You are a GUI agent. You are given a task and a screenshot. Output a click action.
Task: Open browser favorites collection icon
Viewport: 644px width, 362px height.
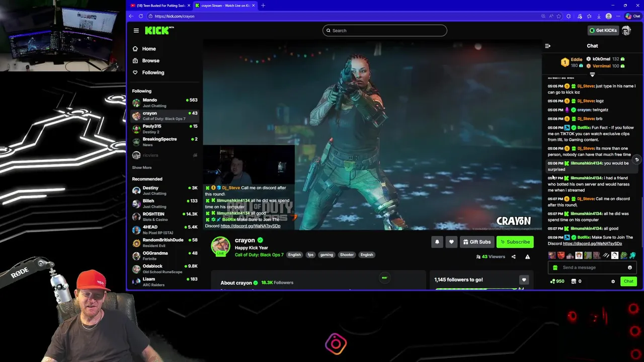point(589,16)
